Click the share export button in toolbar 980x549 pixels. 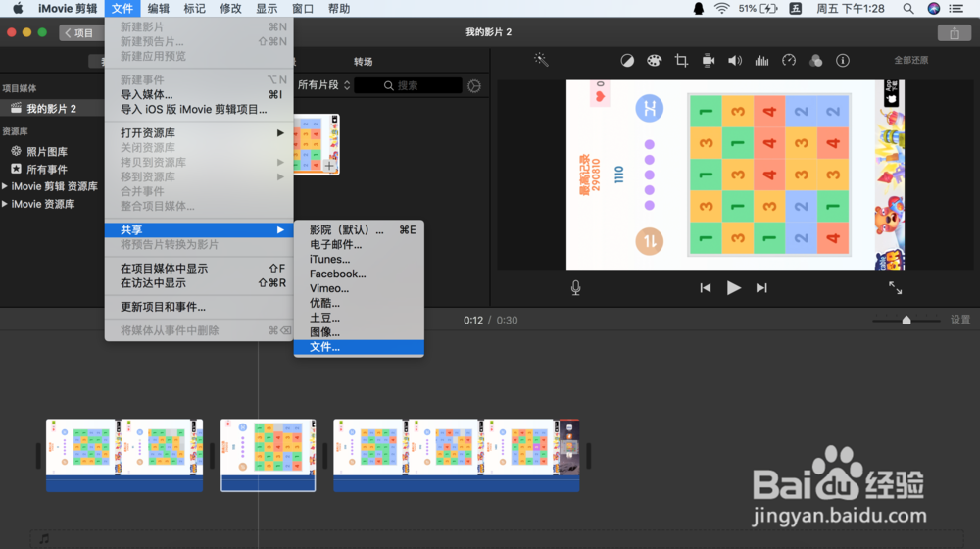[x=954, y=33]
